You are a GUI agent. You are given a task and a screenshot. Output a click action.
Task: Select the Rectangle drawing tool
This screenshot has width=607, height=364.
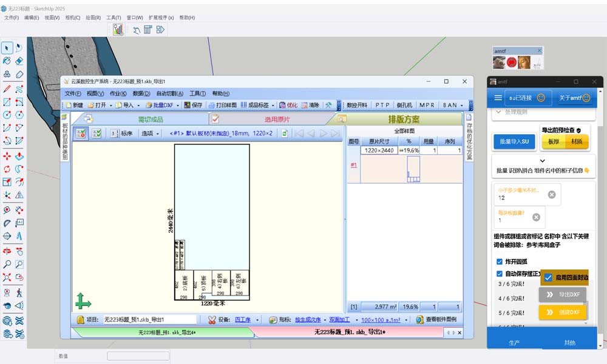[x=7, y=102]
